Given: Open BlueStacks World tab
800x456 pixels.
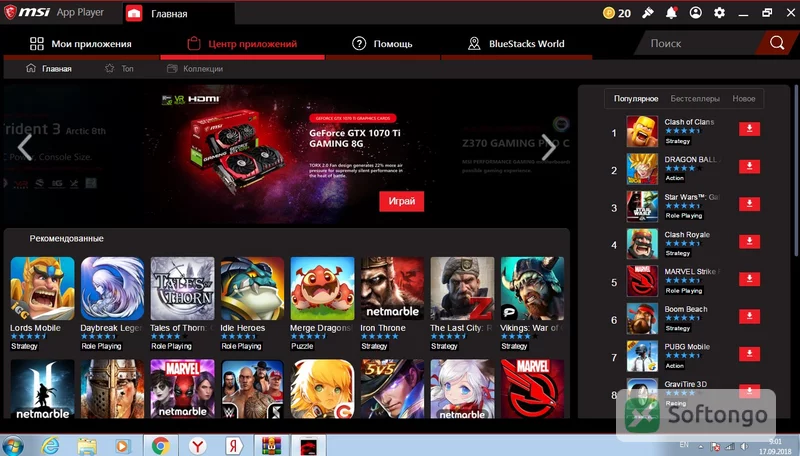Looking at the screenshot, I should pos(516,44).
